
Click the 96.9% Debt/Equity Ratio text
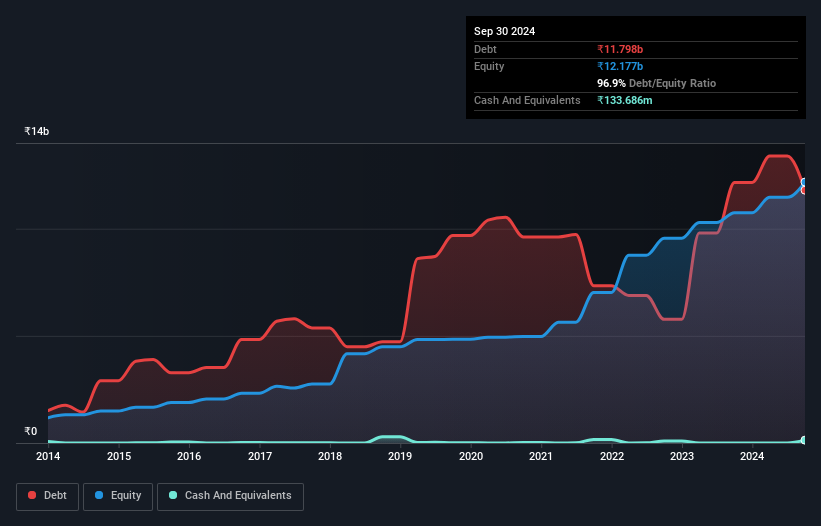click(656, 83)
